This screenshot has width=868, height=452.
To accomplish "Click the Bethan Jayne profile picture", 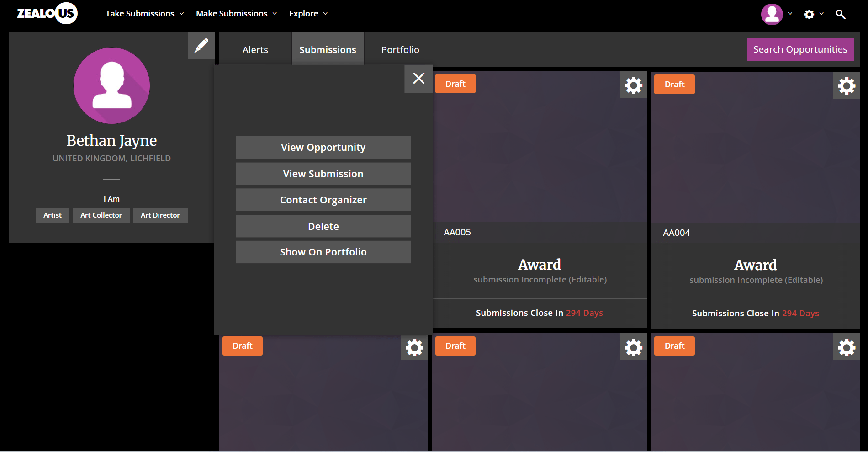I will tap(111, 86).
